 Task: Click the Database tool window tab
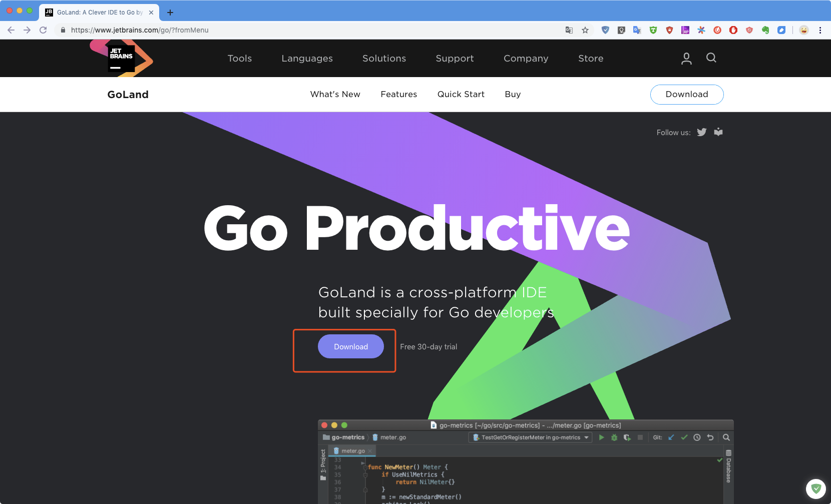click(x=728, y=466)
